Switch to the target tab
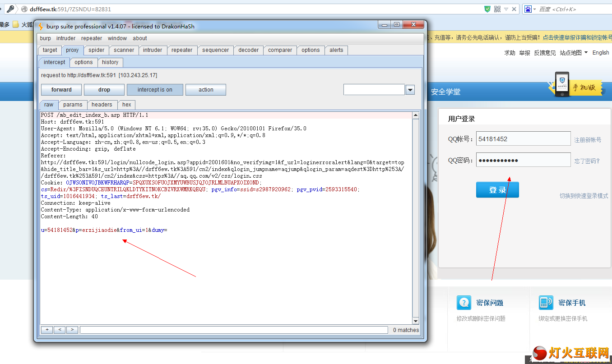 [x=50, y=50]
